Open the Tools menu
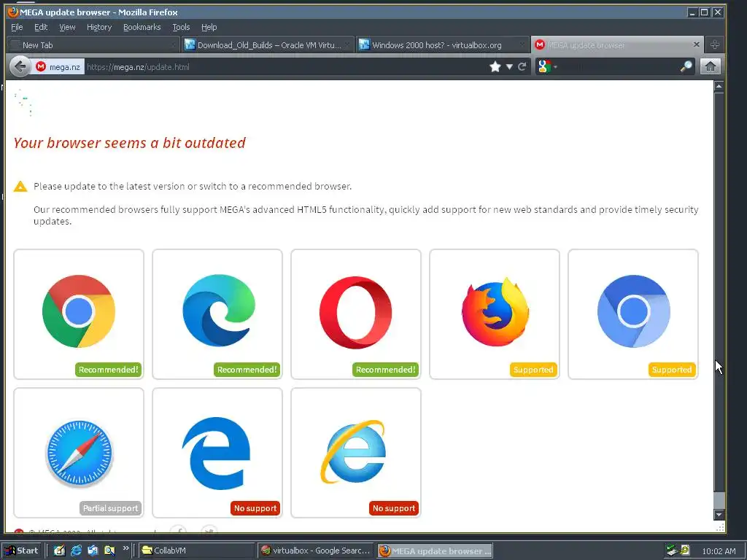This screenshot has height=560, width=747. point(181,27)
